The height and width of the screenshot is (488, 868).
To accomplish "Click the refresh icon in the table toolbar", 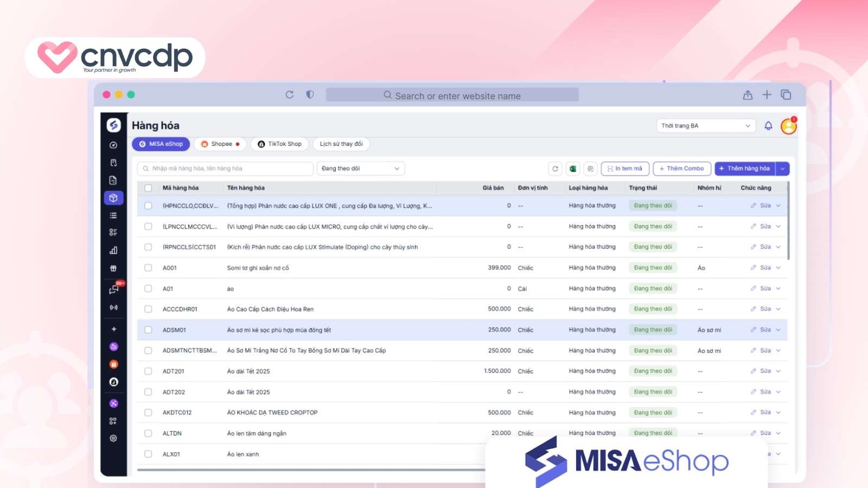I will click(555, 169).
